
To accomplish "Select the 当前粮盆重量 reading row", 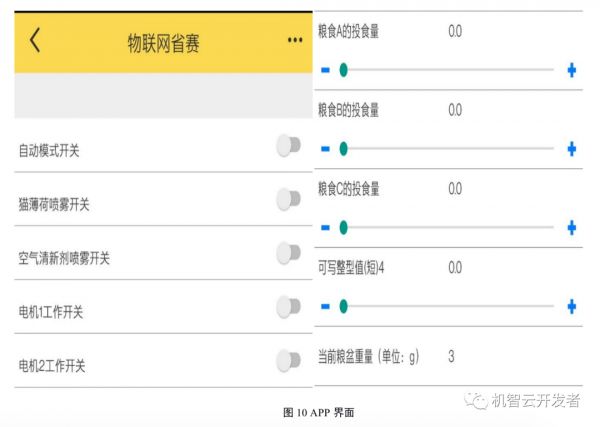I will tap(447, 356).
